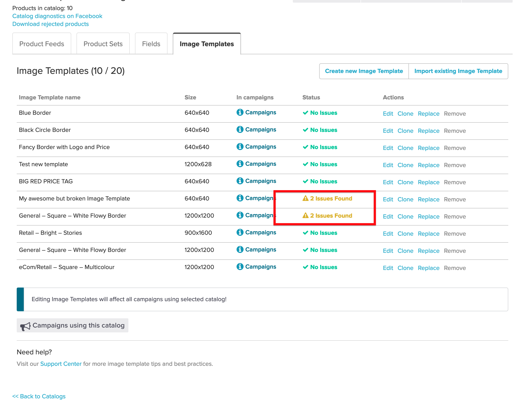
Task: Click info icon in Blue Border row
Action: (x=240, y=112)
